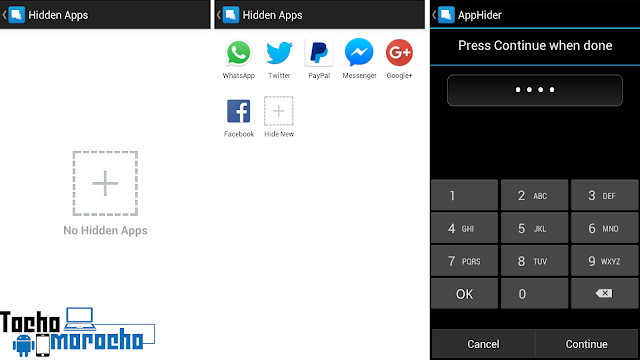Tap keypad key 4 GHI

coord(464,228)
